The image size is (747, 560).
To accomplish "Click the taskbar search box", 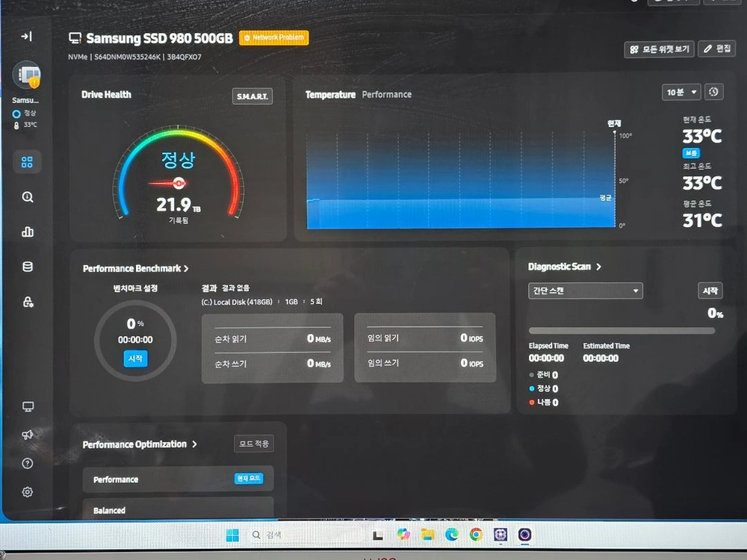I will pyautogui.click(x=305, y=535).
